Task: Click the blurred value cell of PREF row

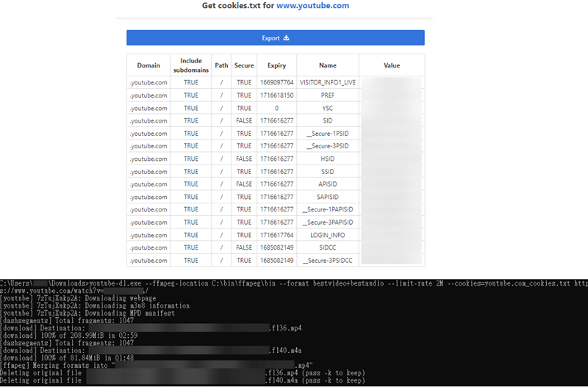Action: (392, 95)
